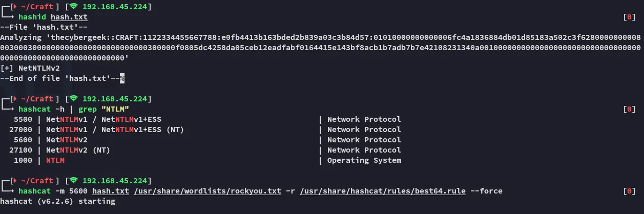Click the underlined best64.rule path
This screenshot has height=214, width=644.
tap(383, 191)
